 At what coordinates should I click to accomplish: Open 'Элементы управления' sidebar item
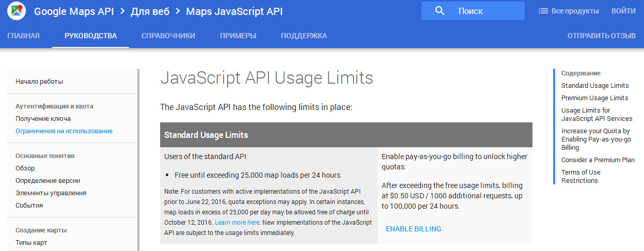point(51,193)
